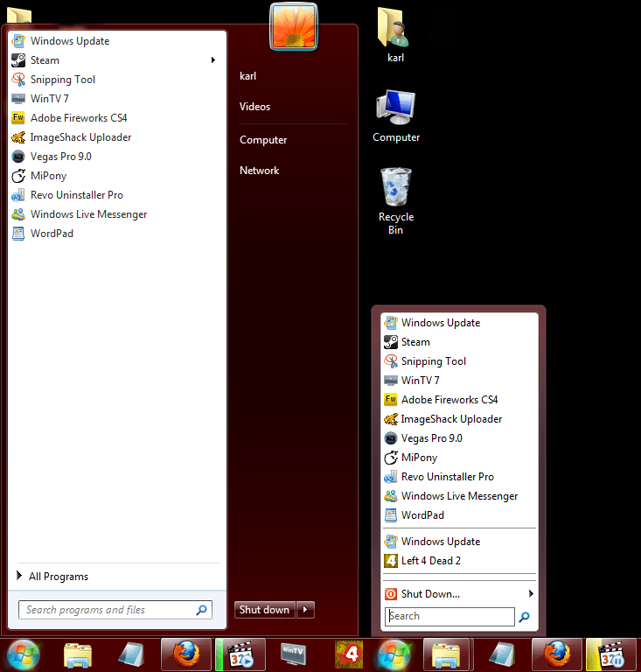Select Windows Live Messenger in the compact menu
The width and height of the screenshot is (641, 672).
coord(459,496)
